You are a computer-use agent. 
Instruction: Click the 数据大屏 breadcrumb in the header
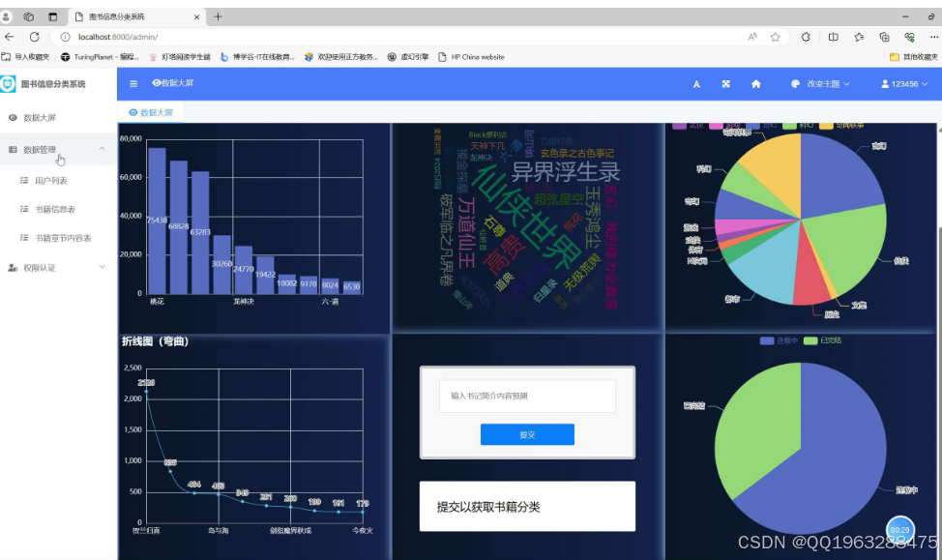(x=173, y=83)
